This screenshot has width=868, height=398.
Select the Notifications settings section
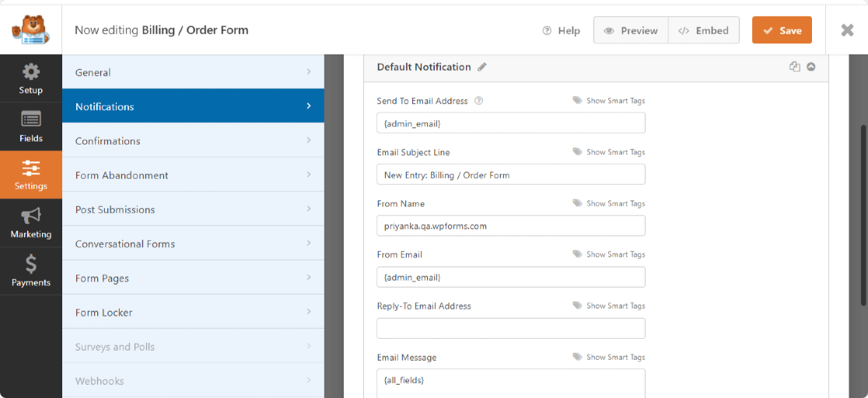[193, 106]
